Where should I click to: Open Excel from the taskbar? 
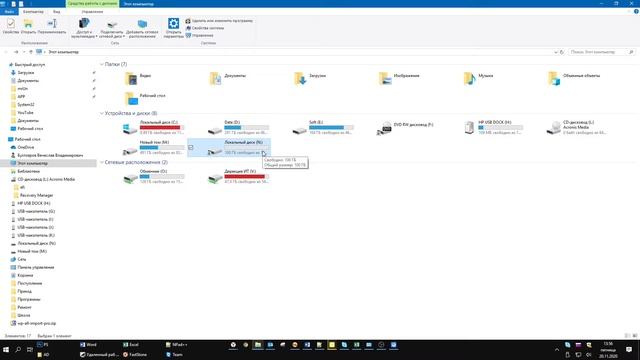[131, 344]
